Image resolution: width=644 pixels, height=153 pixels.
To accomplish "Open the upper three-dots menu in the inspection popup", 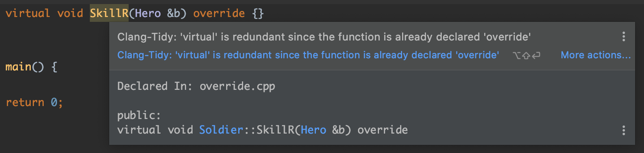I will pyautogui.click(x=623, y=37).
